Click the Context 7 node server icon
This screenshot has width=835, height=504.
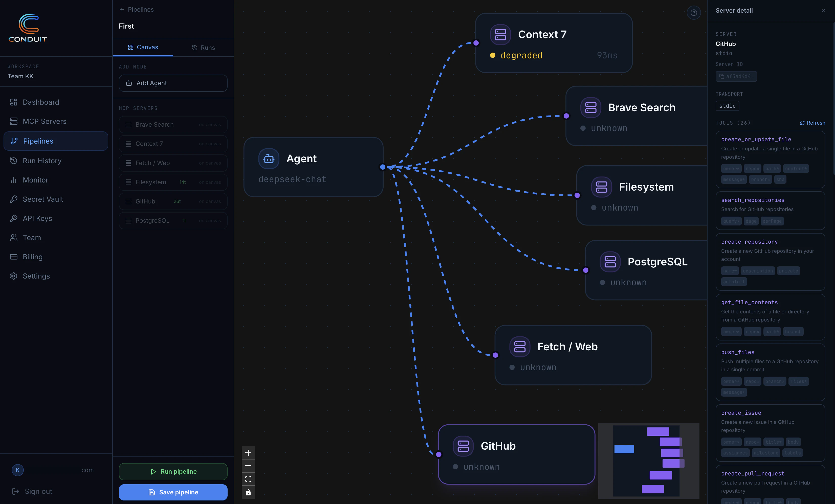(x=500, y=35)
